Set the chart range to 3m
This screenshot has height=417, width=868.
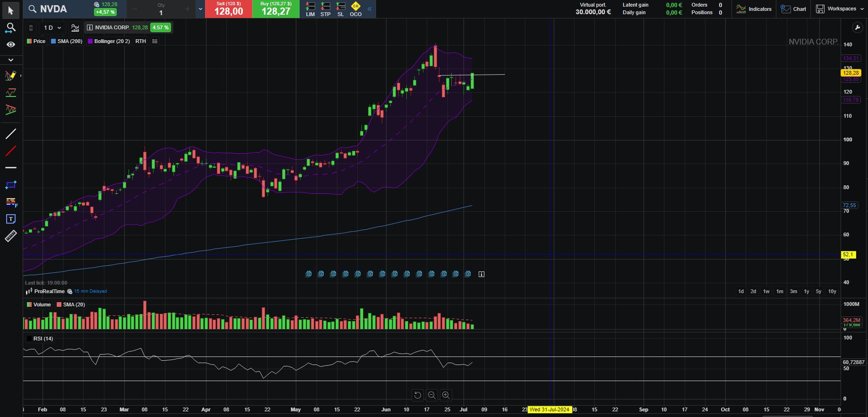point(793,291)
